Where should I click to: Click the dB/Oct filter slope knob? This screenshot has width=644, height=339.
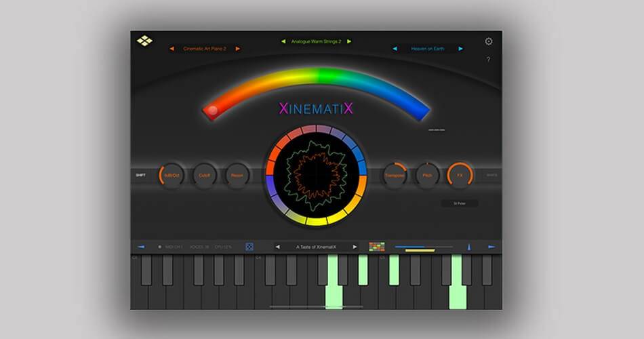172,176
